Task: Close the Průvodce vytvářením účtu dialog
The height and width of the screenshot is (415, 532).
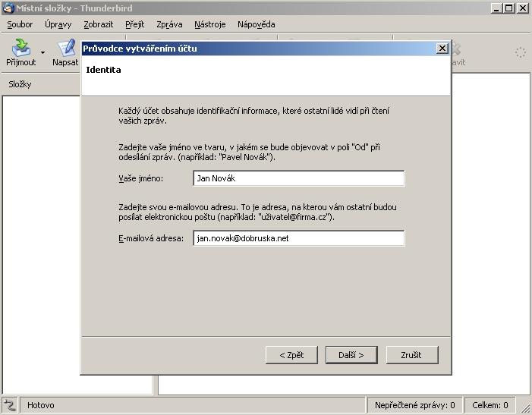Action: (x=442, y=48)
